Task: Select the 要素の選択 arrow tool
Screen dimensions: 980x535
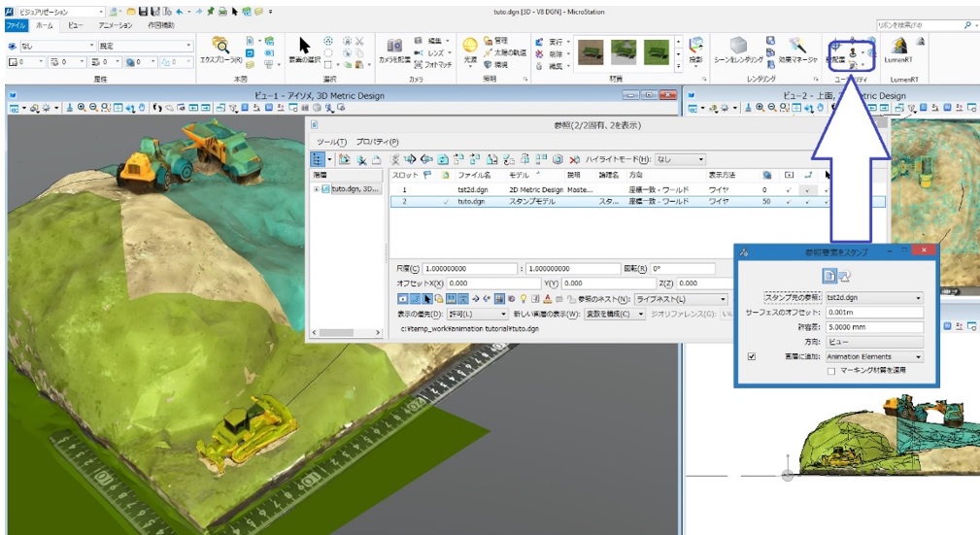Action: (x=304, y=50)
